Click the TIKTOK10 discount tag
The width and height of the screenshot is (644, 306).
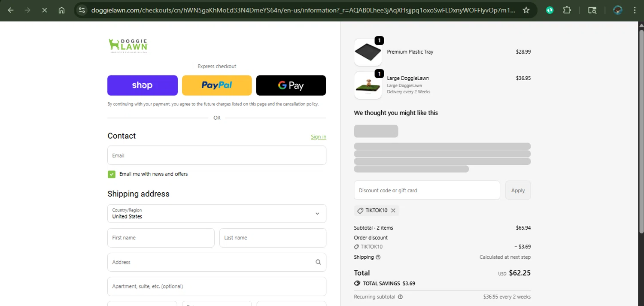coord(377,210)
